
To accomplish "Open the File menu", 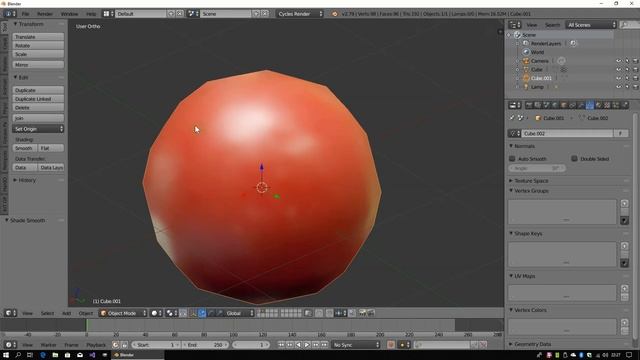I will click(25, 13).
